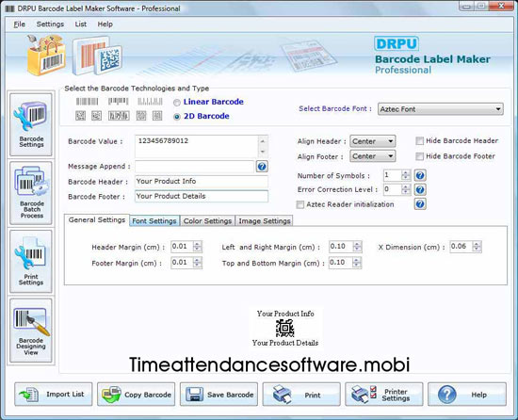Image resolution: width=518 pixels, height=420 pixels.
Task: Click the wide PDF417-style 2D barcode sample icon
Action: coord(119,116)
